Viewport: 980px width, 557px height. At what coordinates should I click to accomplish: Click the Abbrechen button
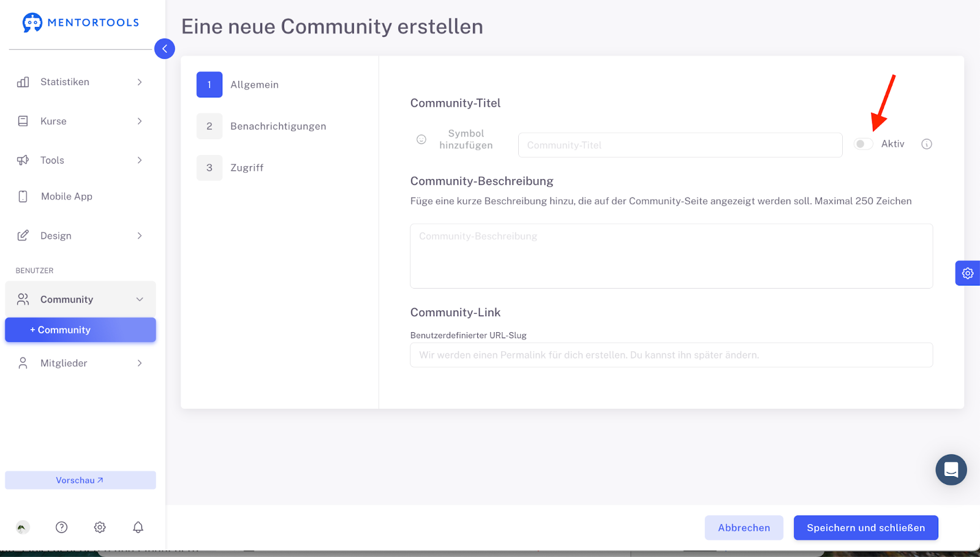pos(744,528)
